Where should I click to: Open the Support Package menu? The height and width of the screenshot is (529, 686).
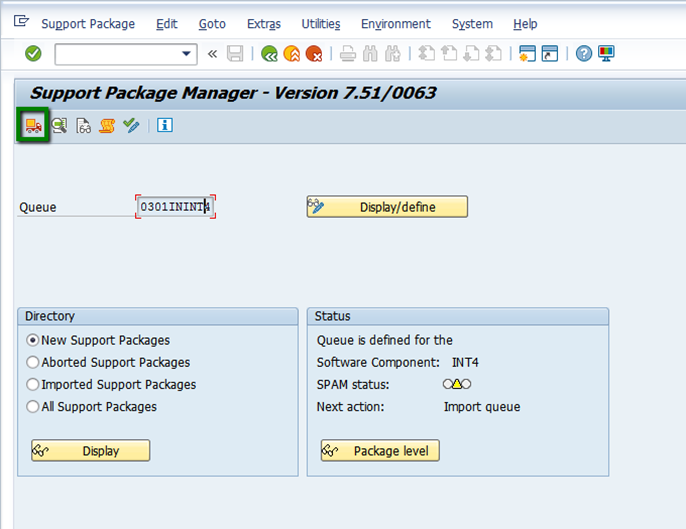tap(88, 24)
